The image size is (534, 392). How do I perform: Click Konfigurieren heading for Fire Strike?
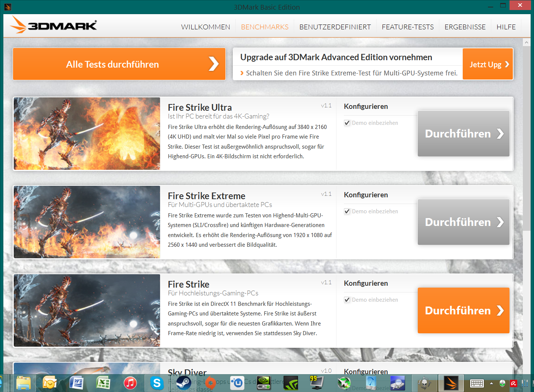366,283
